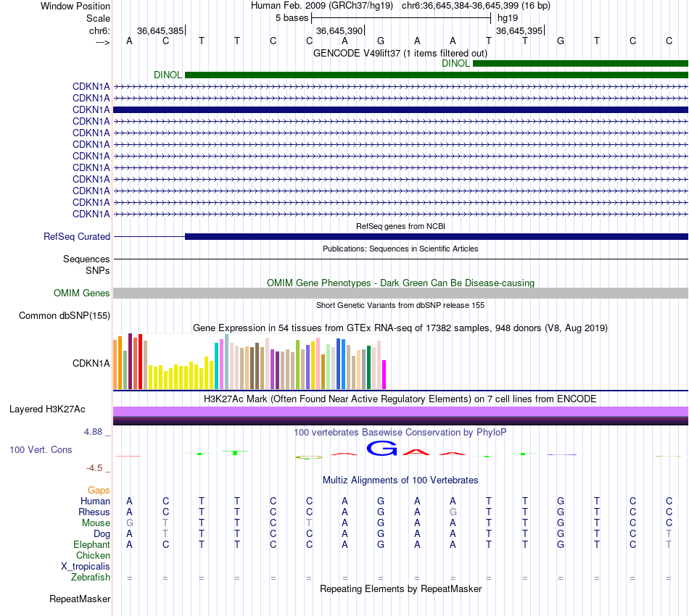Click the 4.88 conservation scale maximum

[x=93, y=432]
